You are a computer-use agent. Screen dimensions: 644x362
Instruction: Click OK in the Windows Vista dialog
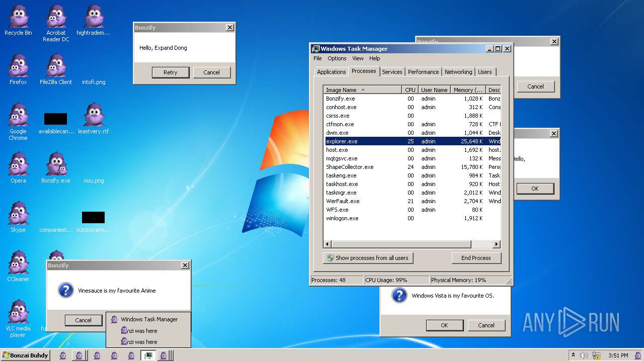(444, 325)
